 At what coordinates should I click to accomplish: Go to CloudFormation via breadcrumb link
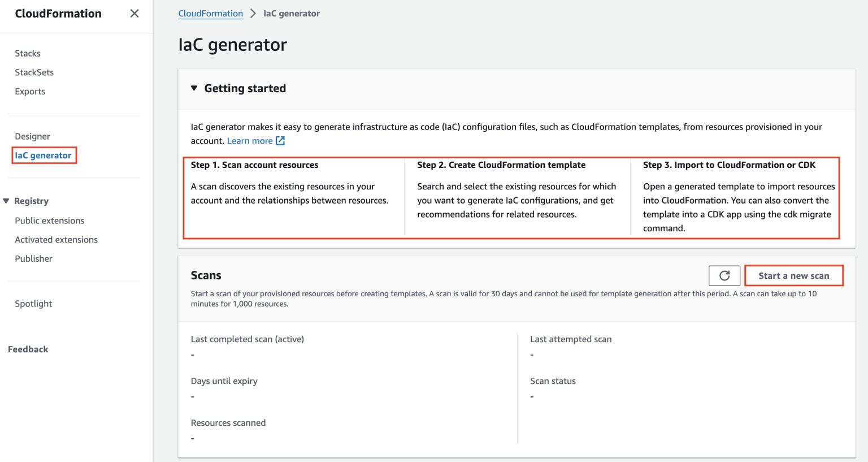[210, 13]
